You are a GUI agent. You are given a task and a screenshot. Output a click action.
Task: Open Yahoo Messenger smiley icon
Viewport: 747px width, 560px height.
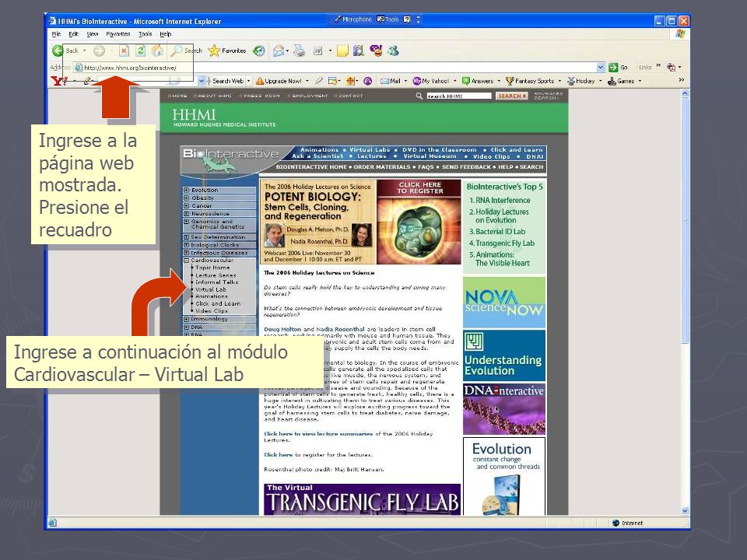click(376, 50)
